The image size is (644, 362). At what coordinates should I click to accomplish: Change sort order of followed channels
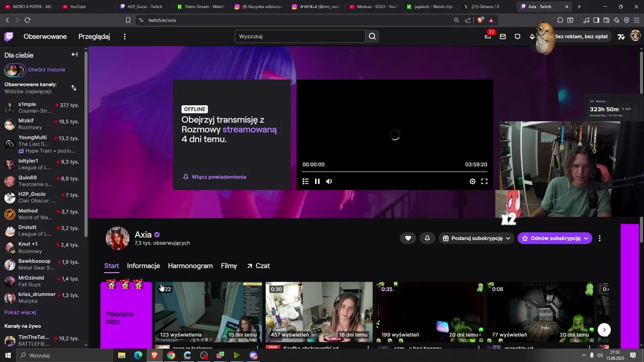[x=74, y=88]
